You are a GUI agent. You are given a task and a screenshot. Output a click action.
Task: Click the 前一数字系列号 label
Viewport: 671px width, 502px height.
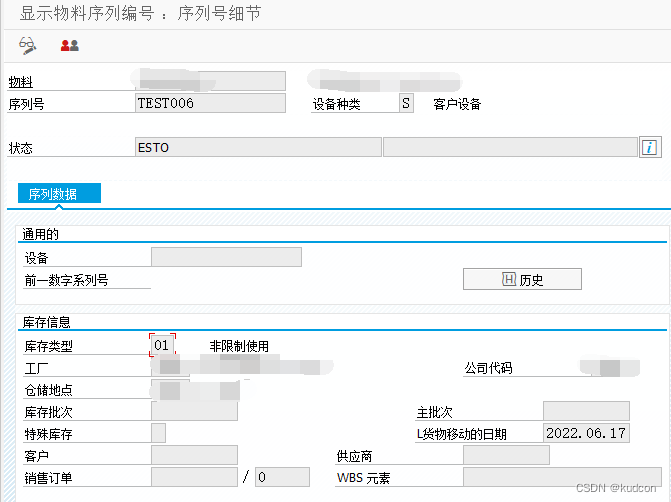coord(66,280)
